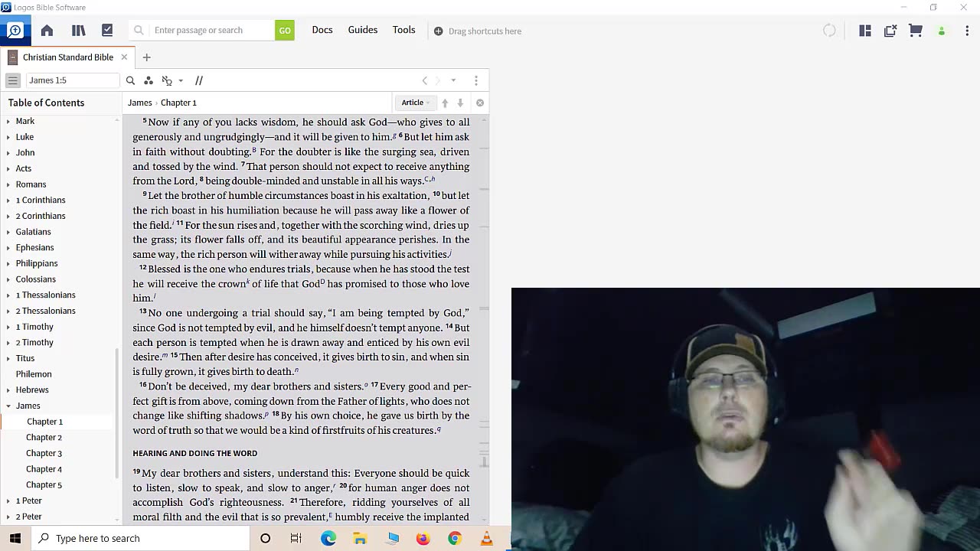The width and height of the screenshot is (980, 551).
Task: Expand Mark in table of contents
Action: coord(8,121)
